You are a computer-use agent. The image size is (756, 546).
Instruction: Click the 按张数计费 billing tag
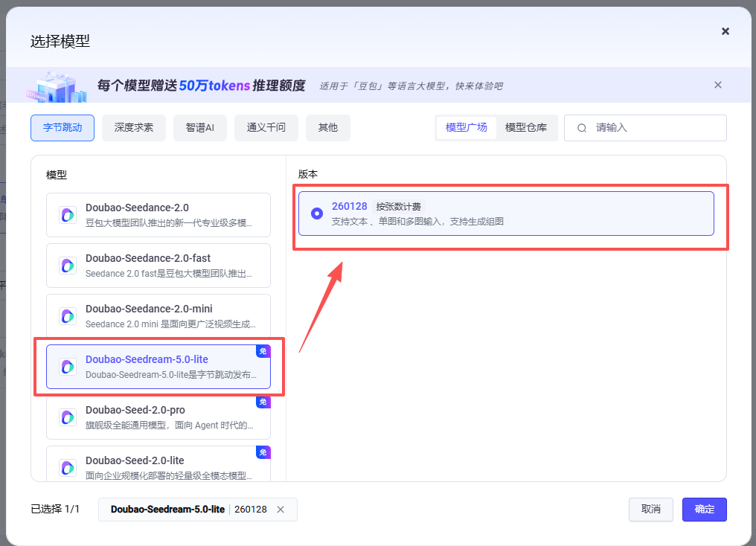pyautogui.click(x=398, y=207)
